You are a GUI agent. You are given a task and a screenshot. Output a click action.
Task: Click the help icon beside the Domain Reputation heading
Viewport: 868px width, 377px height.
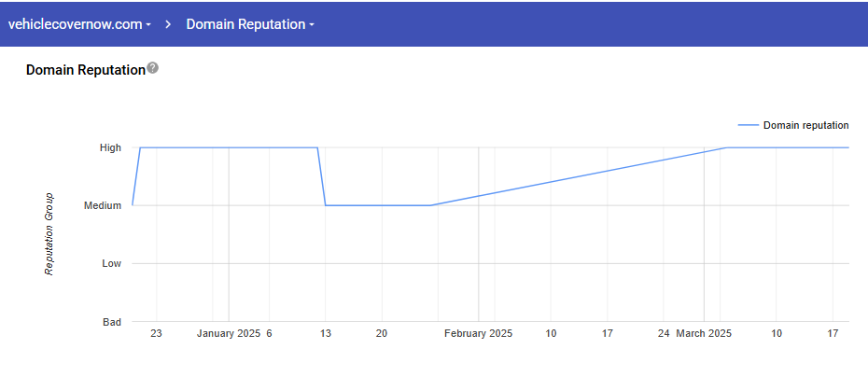click(153, 68)
